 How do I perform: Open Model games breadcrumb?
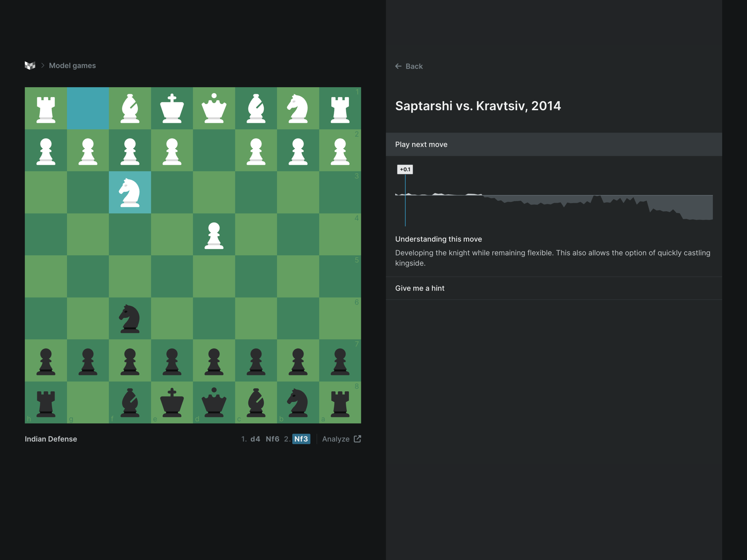click(72, 66)
